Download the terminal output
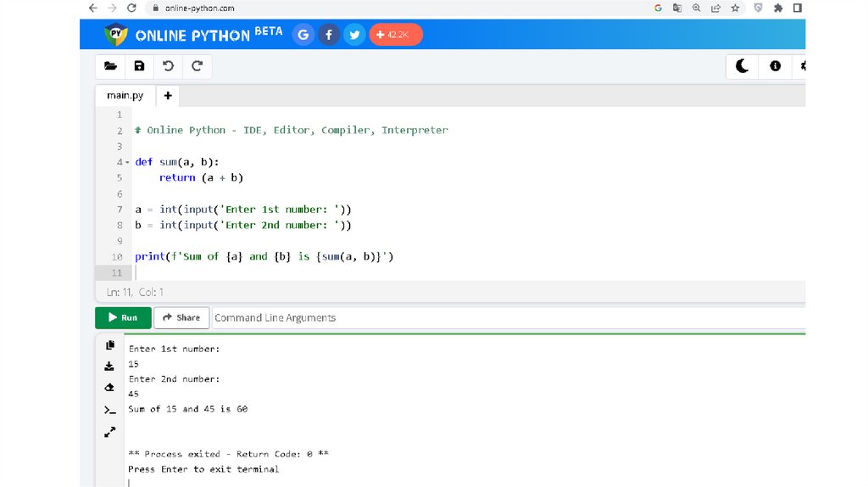The width and height of the screenshot is (868, 487). tap(109, 367)
